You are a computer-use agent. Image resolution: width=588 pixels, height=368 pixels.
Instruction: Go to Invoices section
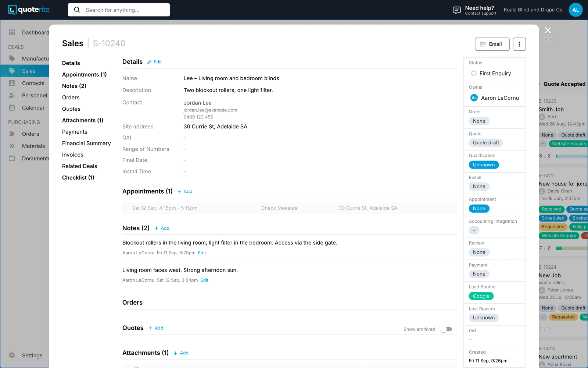(72, 155)
